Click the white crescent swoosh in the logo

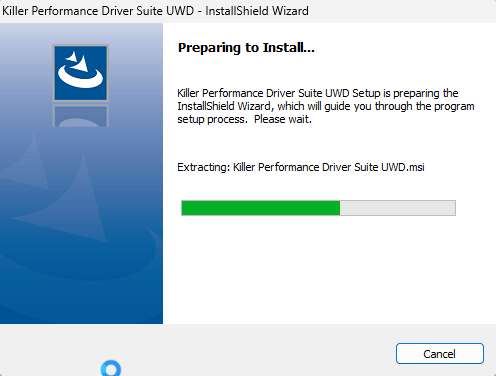(x=80, y=77)
